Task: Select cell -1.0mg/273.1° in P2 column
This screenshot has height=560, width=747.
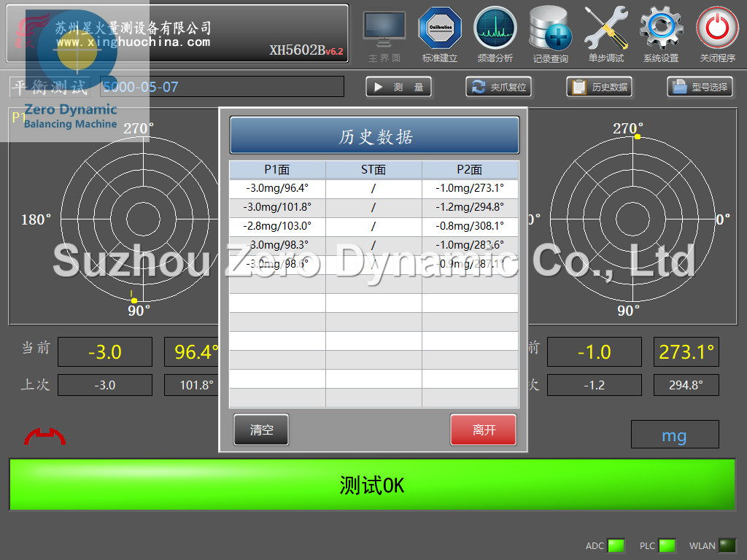Action: pyautogui.click(x=470, y=188)
